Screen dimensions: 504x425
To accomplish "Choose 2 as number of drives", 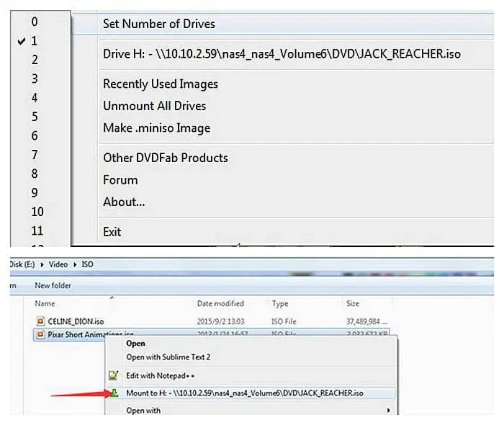I will click(x=35, y=60).
